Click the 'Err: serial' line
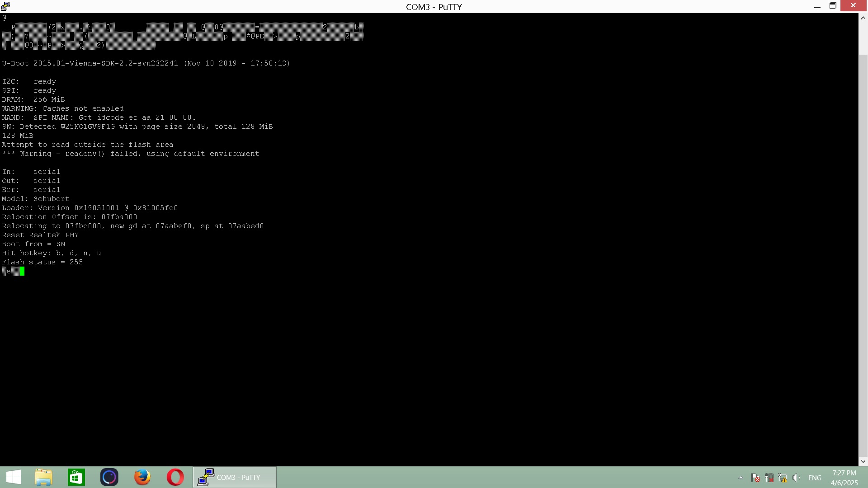Image resolution: width=868 pixels, height=488 pixels. (31, 190)
